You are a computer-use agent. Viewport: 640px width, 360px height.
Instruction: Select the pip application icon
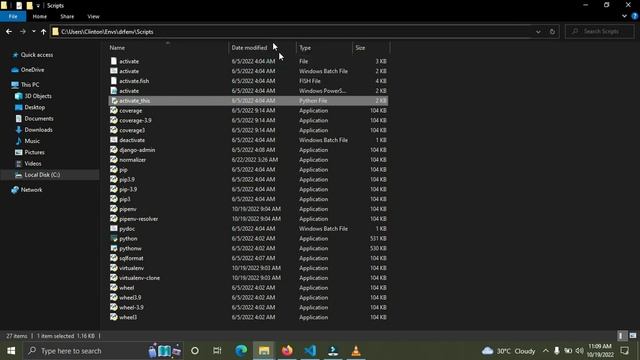point(114,169)
